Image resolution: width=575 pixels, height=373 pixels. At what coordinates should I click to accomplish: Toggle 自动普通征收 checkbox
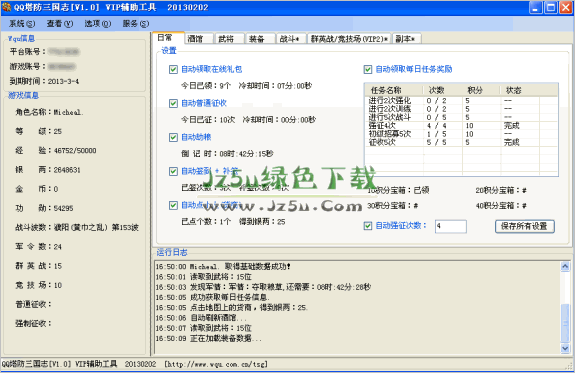pyautogui.click(x=173, y=103)
